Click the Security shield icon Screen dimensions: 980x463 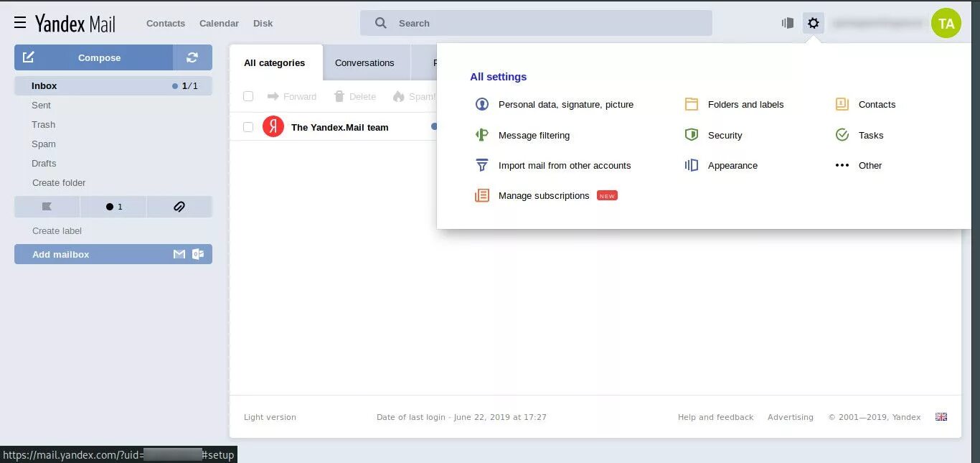point(692,135)
